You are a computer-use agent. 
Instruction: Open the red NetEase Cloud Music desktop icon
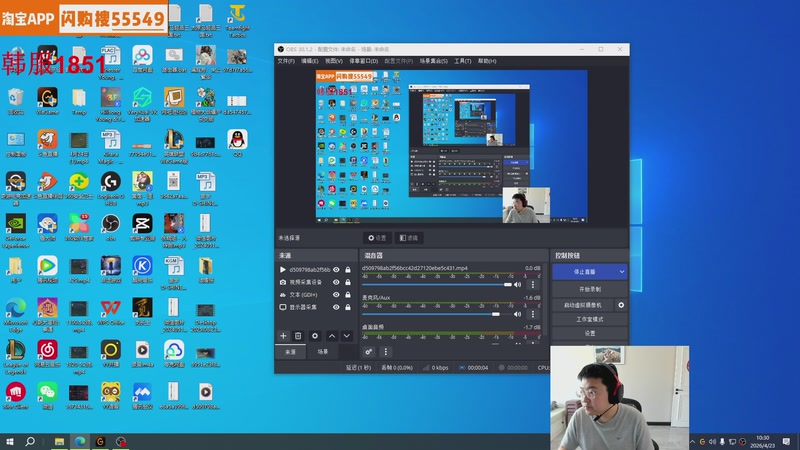(47, 354)
